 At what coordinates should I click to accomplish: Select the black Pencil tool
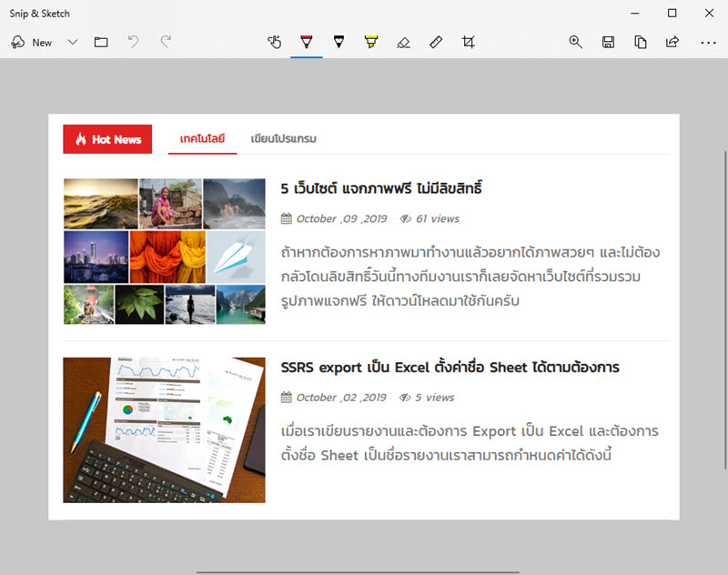coord(339,42)
